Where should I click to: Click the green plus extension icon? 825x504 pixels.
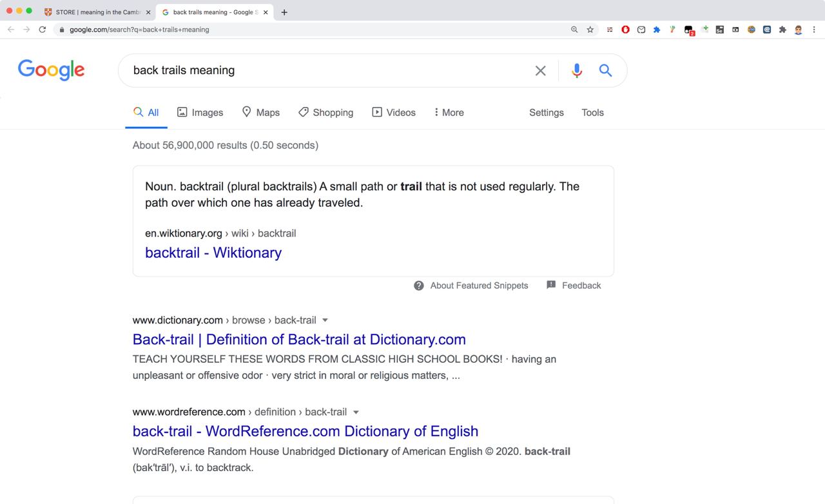point(704,30)
